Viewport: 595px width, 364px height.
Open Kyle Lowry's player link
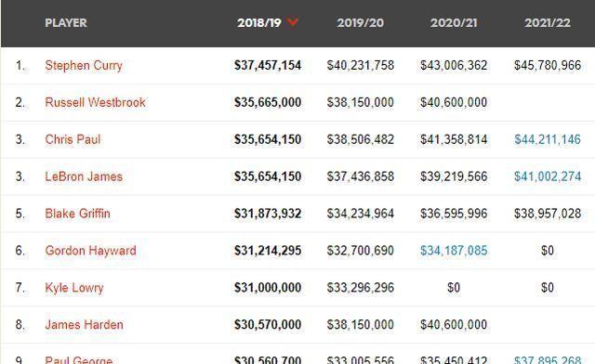click(x=74, y=288)
